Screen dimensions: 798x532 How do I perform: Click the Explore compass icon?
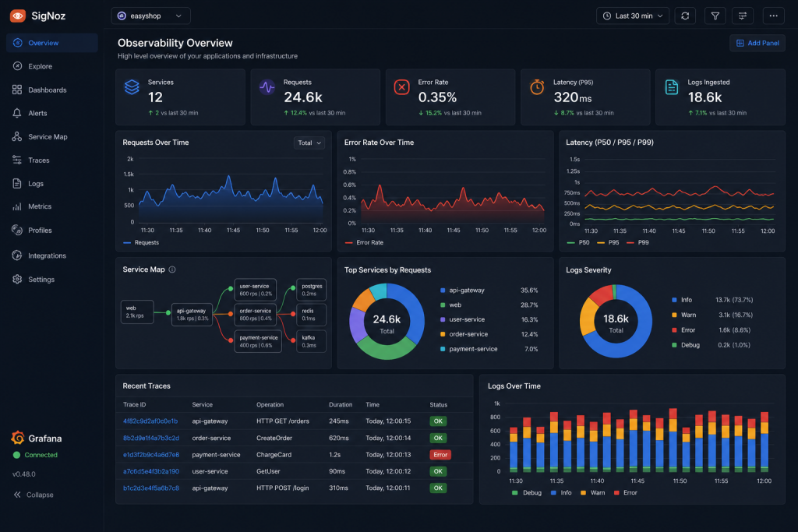pos(17,66)
